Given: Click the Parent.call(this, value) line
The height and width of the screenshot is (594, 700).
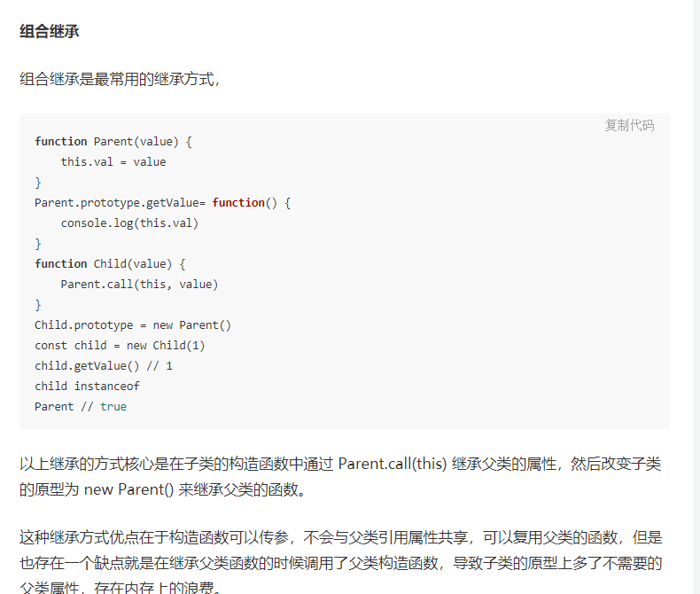Looking at the screenshot, I should click(x=139, y=285).
